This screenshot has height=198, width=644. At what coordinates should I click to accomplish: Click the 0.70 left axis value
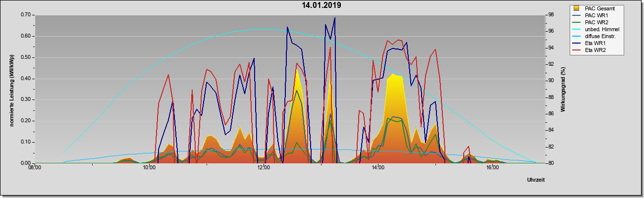click(x=26, y=15)
